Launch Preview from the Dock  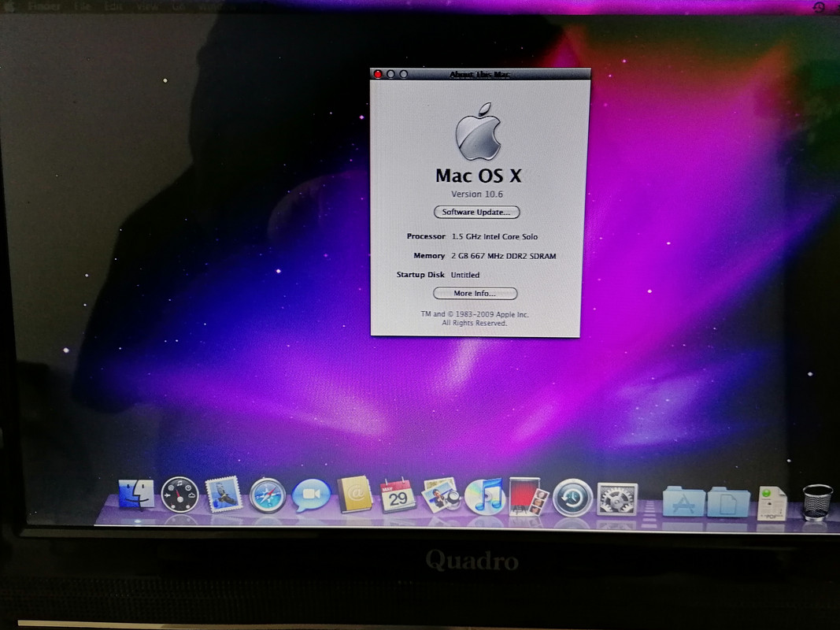click(x=440, y=495)
